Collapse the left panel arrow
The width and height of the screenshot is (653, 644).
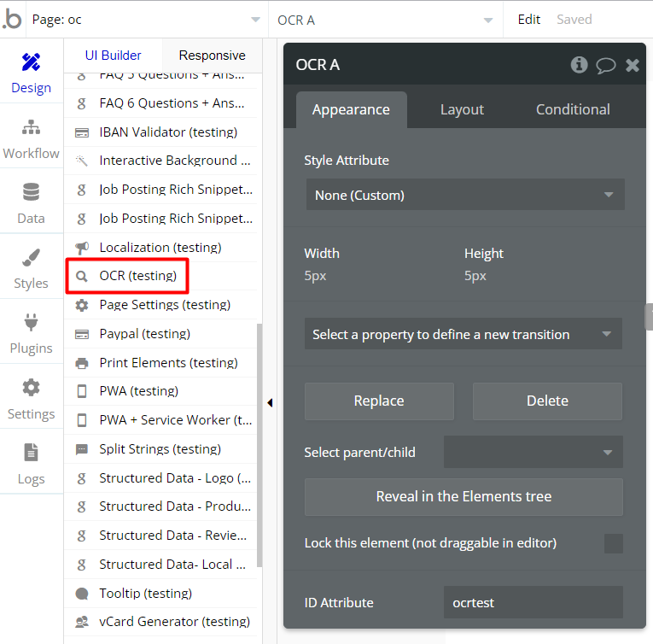click(270, 402)
